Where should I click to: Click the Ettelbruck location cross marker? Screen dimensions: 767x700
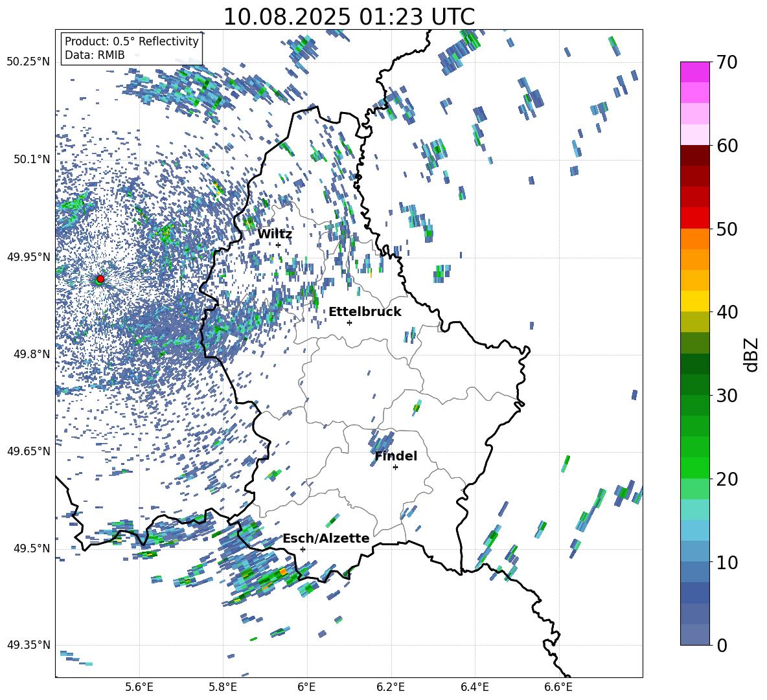click(349, 322)
